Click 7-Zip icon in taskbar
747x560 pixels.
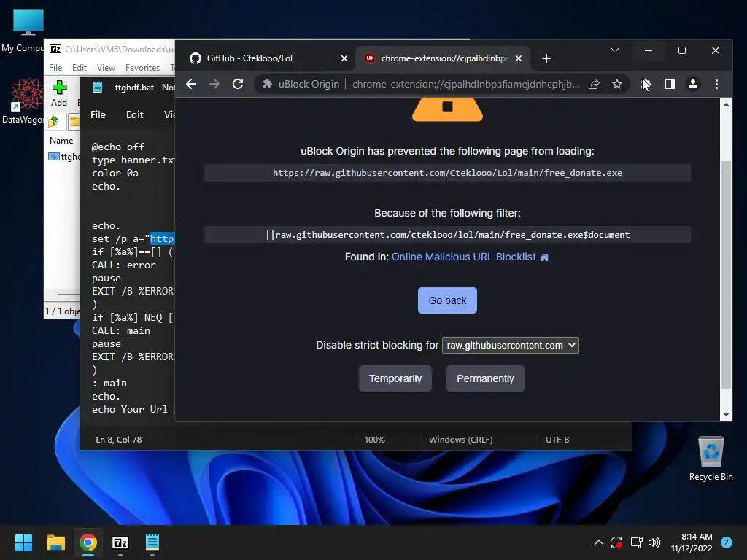120,542
